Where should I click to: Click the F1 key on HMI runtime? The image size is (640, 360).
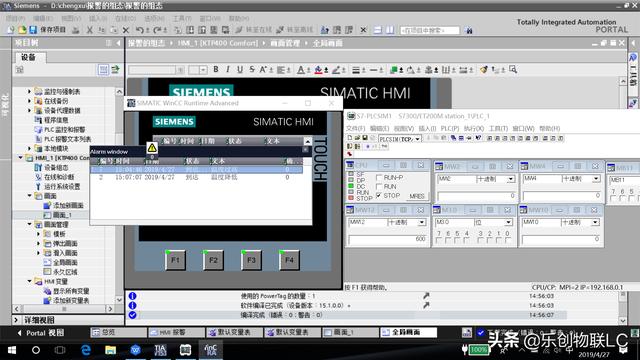tap(176, 260)
